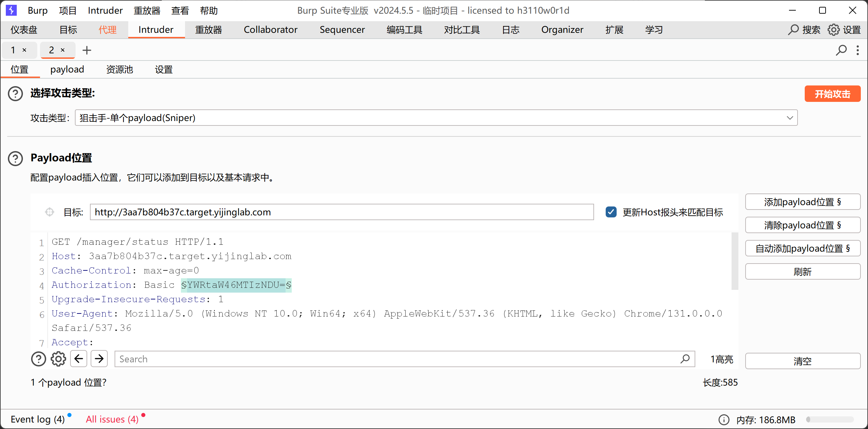Open the settings gear icon in the top bar
The height and width of the screenshot is (429, 868).
(833, 30)
